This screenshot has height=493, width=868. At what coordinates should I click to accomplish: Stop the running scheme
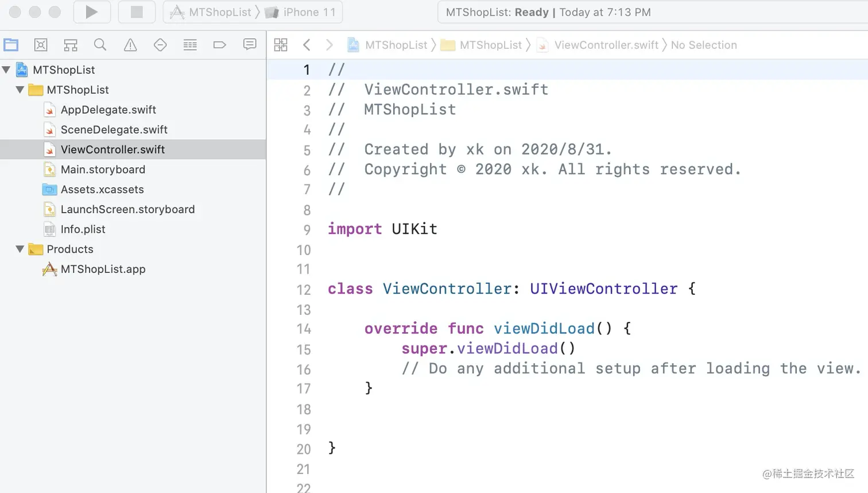[137, 12]
